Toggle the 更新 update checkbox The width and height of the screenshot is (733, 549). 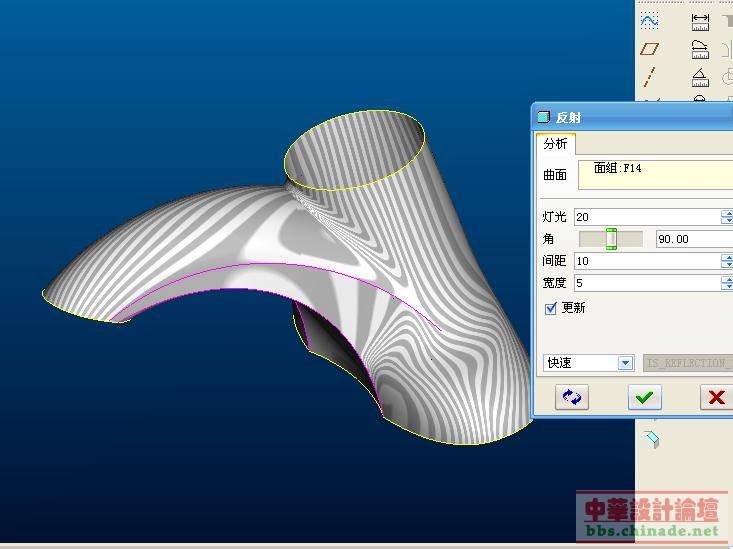coord(551,308)
